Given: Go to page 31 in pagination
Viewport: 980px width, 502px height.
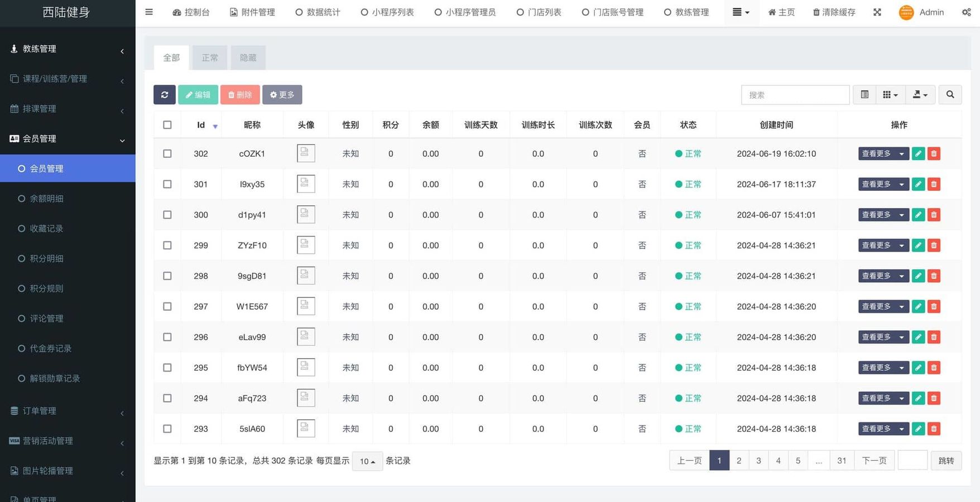Looking at the screenshot, I should pyautogui.click(x=842, y=461).
